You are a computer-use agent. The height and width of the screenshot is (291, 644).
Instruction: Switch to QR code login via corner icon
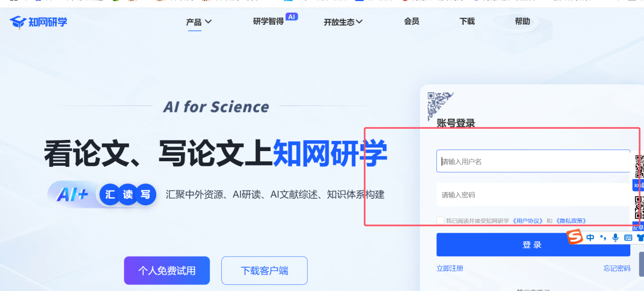(x=439, y=104)
